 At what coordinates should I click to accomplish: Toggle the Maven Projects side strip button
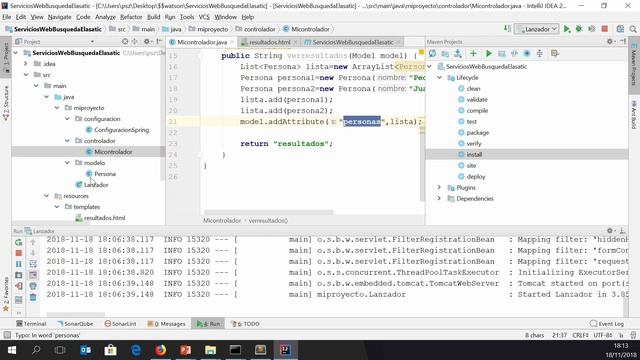click(x=634, y=64)
